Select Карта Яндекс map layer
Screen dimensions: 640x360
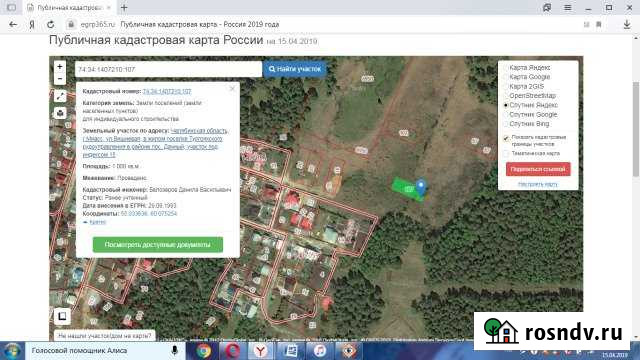[x=529, y=67]
